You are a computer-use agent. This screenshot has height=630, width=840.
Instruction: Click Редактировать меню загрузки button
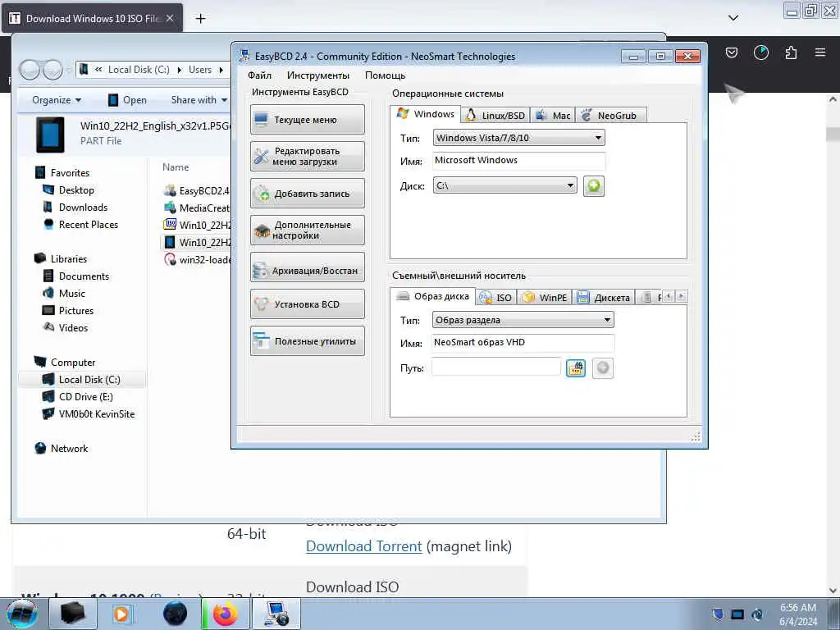[x=307, y=157]
